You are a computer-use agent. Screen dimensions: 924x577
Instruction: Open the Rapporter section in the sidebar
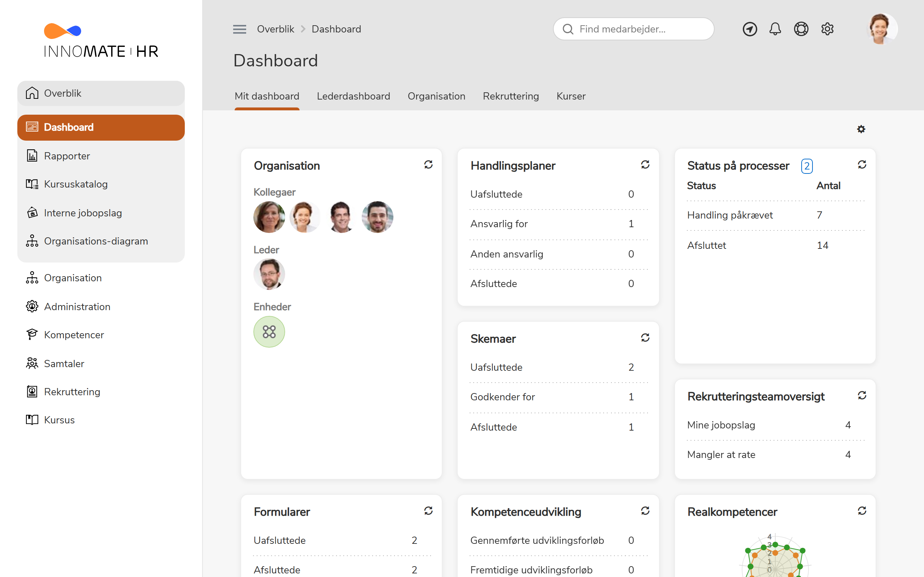(x=67, y=156)
